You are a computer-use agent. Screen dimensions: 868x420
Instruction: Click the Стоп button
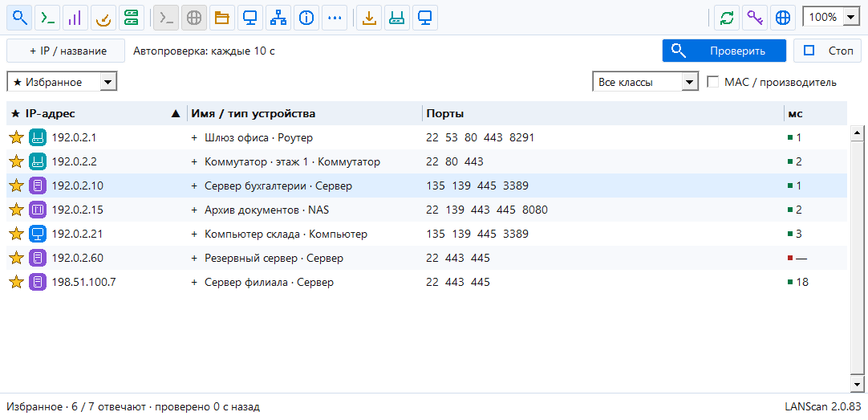[828, 51]
